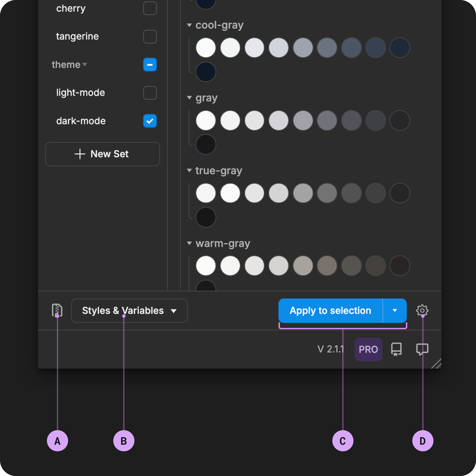
Task: Uncheck the dark-mode token set
Action: tap(150, 121)
